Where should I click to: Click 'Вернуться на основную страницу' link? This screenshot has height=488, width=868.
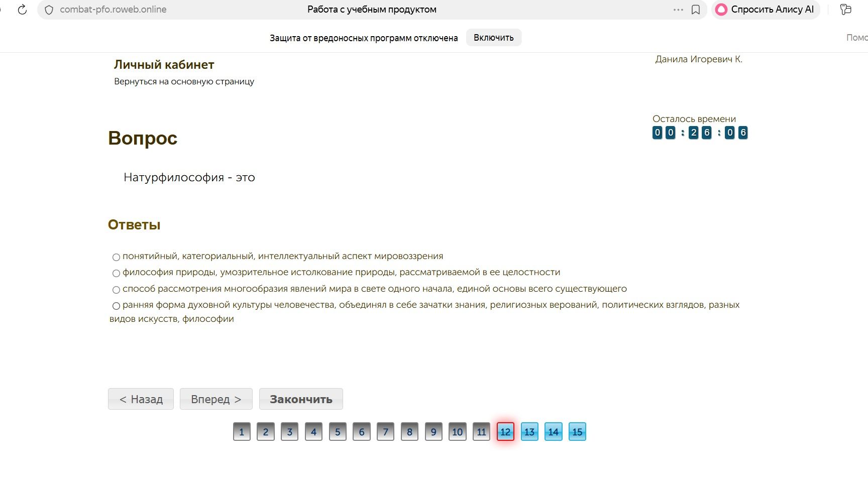point(184,81)
